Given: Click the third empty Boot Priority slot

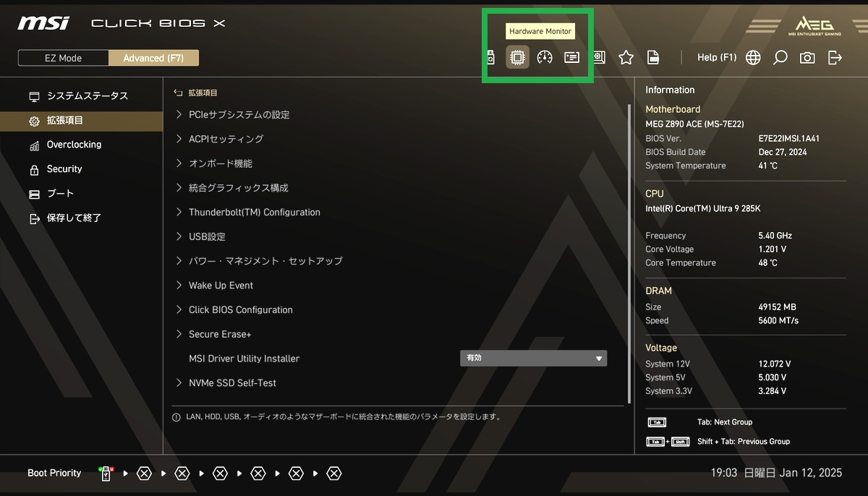Looking at the screenshot, I should (220, 474).
